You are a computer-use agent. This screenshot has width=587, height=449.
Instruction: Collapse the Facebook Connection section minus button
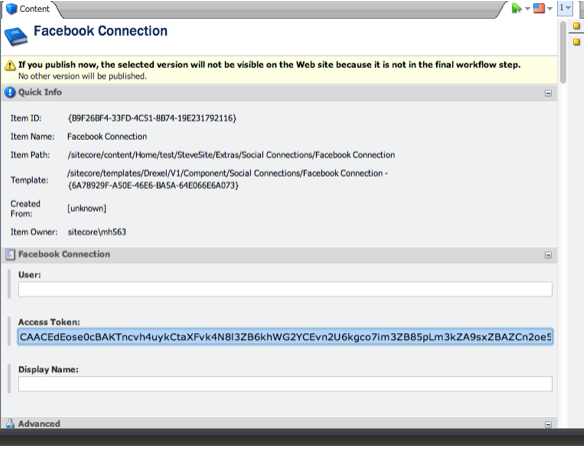[548, 255]
